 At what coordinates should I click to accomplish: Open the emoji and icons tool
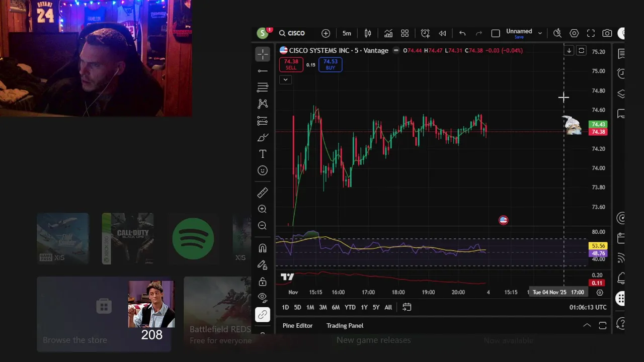pyautogui.click(x=263, y=170)
